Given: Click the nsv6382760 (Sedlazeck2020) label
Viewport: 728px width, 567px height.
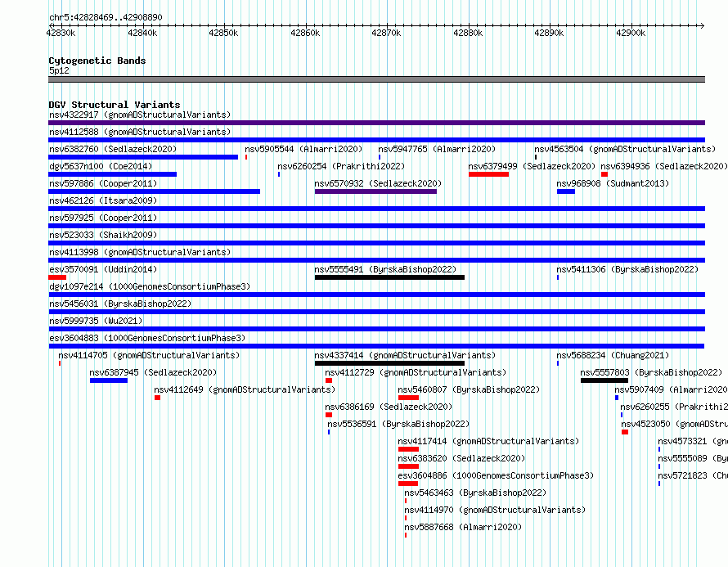Looking at the screenshot, I should pyautogui.click(x=113, y=149).
